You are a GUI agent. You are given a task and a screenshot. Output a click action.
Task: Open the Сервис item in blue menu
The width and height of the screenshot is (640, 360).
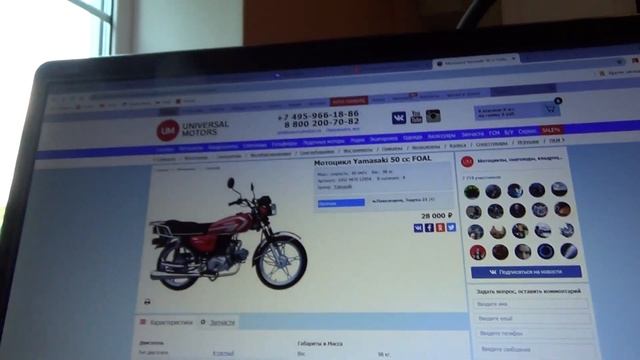[x=527, y=131]
